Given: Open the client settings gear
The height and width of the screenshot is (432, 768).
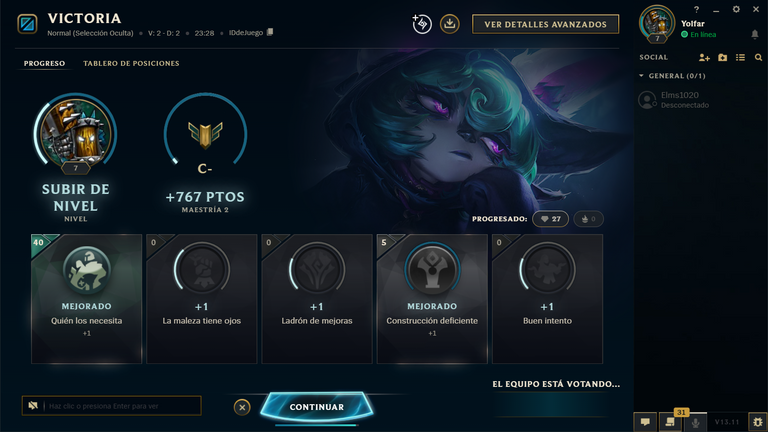Looking at the screenshot, I should point(736,9).
